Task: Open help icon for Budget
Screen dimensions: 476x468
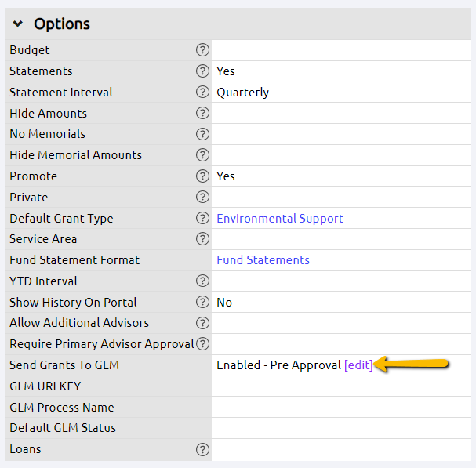Action: click(x=202, y=49)
